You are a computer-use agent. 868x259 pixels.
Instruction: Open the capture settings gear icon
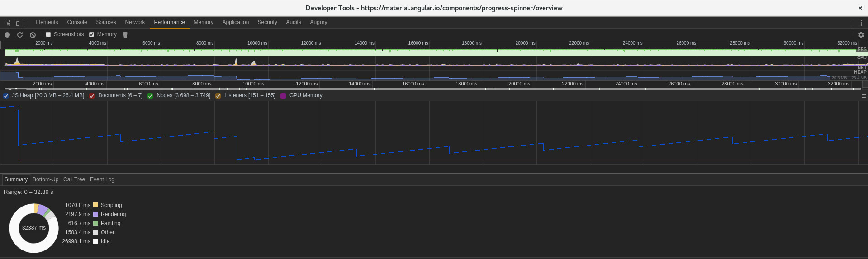point(861,35)
